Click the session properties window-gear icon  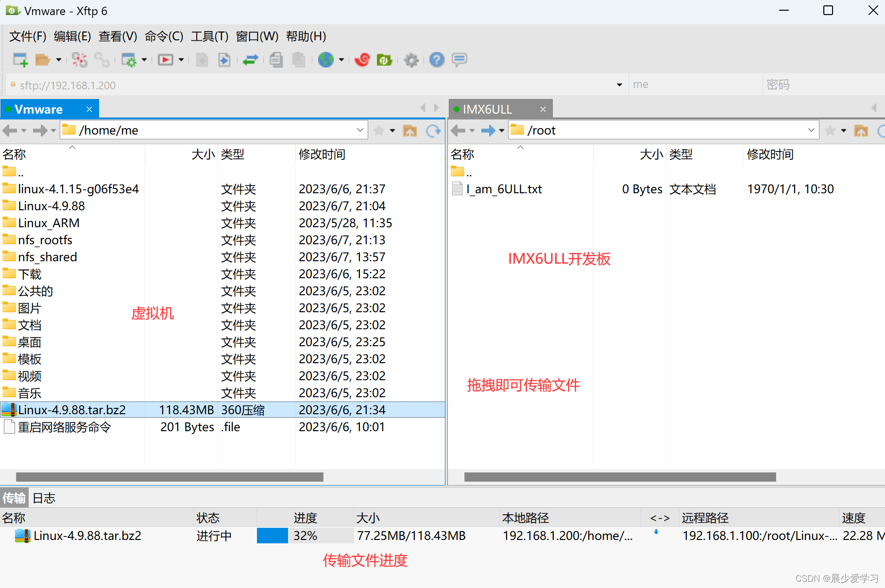[x=129, y=60]
